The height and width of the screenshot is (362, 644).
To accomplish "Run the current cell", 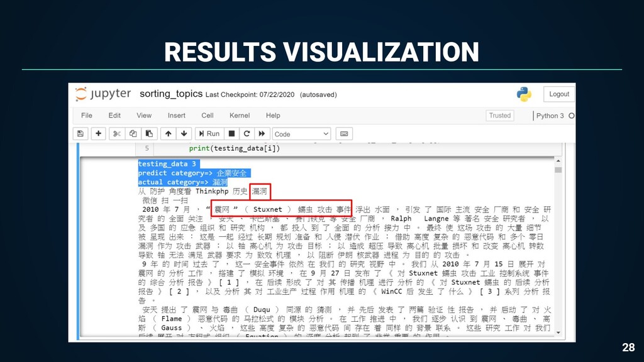I will click(x=209, y=134).
